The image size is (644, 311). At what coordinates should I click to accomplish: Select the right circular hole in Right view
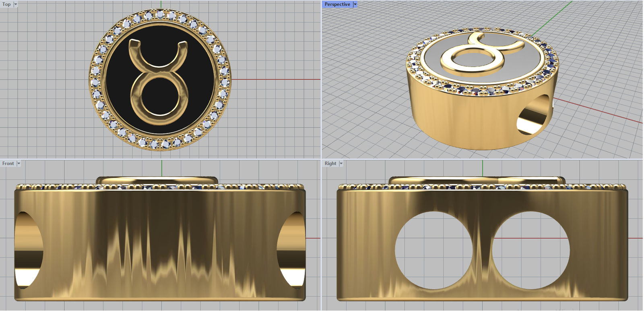click(x=530, y=251)
